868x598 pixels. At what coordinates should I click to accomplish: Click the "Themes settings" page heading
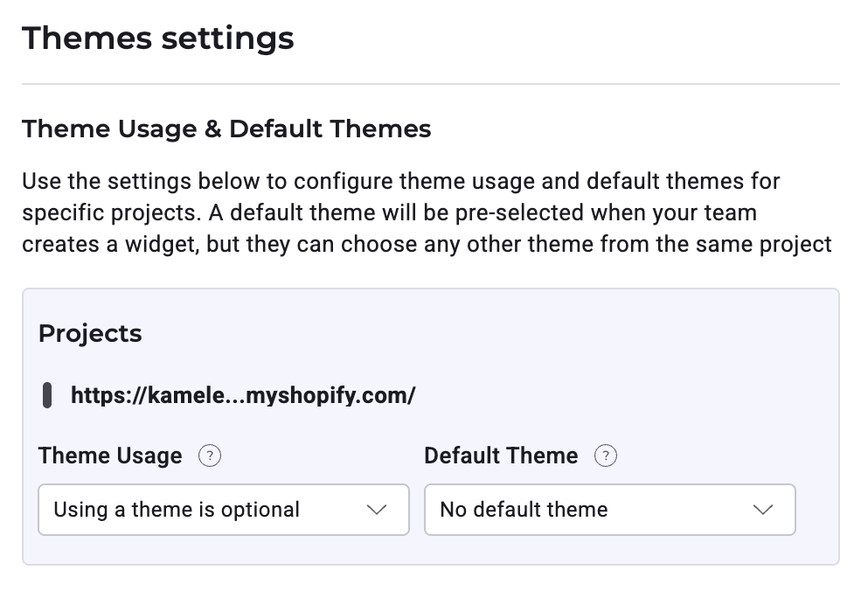tap(158, 38)
